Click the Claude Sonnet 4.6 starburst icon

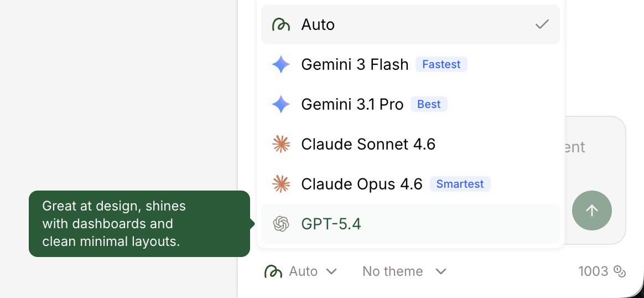281,144
